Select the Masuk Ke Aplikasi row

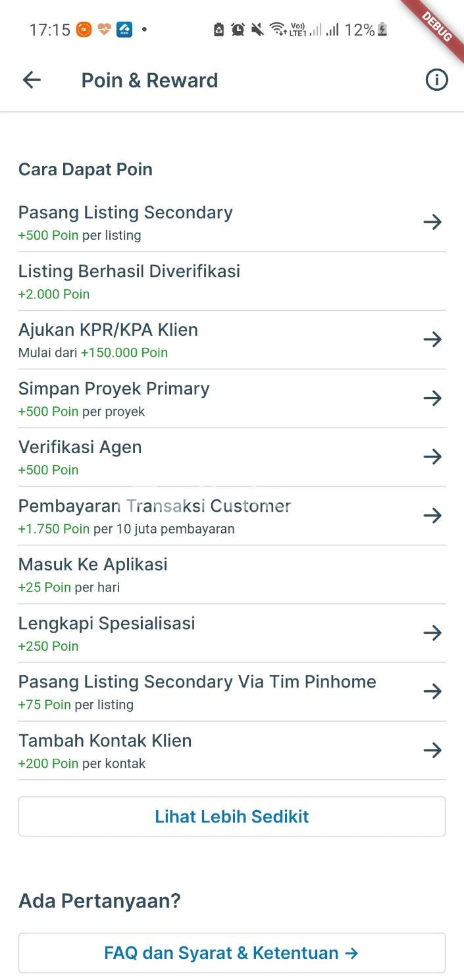point(93,574)
